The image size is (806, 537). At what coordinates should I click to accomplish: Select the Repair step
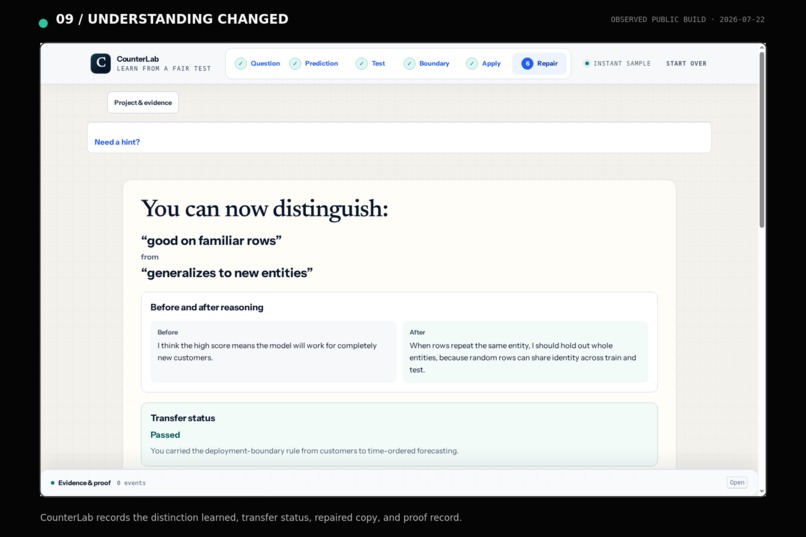pyautogui.click(x=540, y=64)
